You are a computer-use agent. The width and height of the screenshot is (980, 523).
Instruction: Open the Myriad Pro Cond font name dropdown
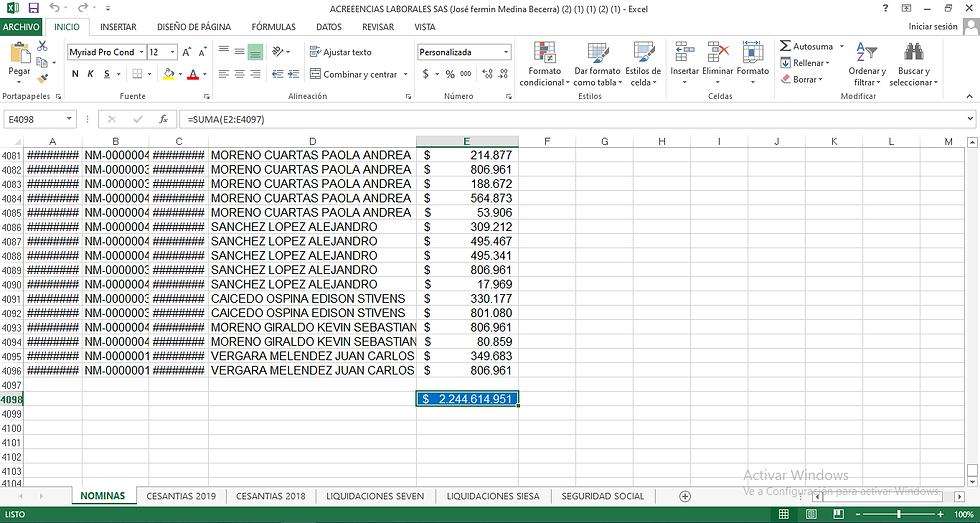click(142, 52)
